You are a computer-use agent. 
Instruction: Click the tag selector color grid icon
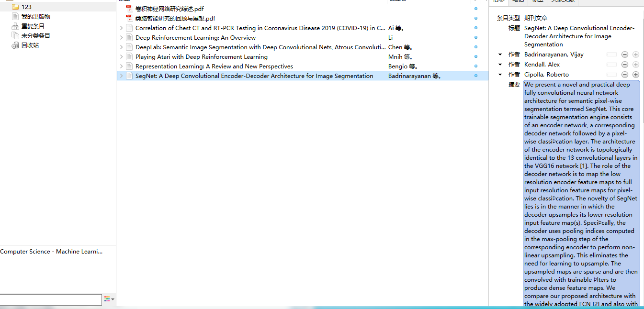coord(107,299)
